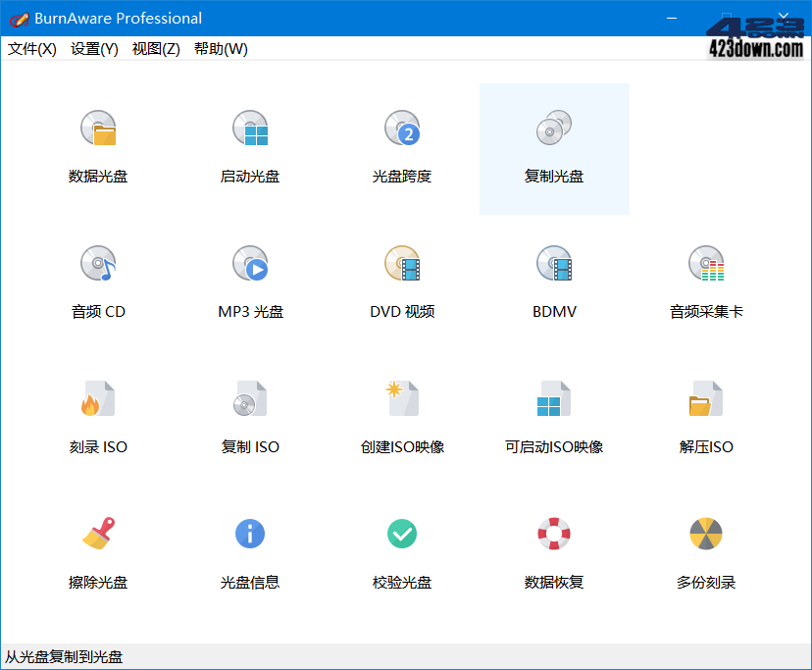Open 解压ISO to extract an ISO
Screen dimensions: 812x670
tap(705, 418)
